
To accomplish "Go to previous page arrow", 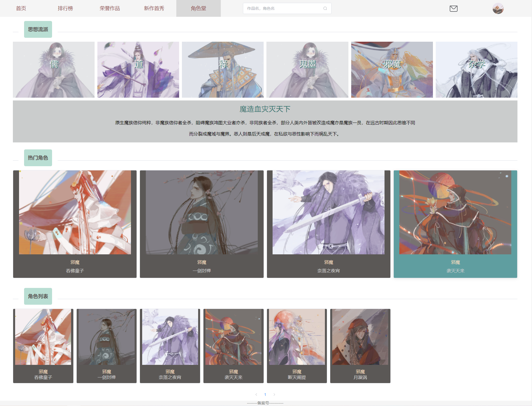I will (256, 395).
